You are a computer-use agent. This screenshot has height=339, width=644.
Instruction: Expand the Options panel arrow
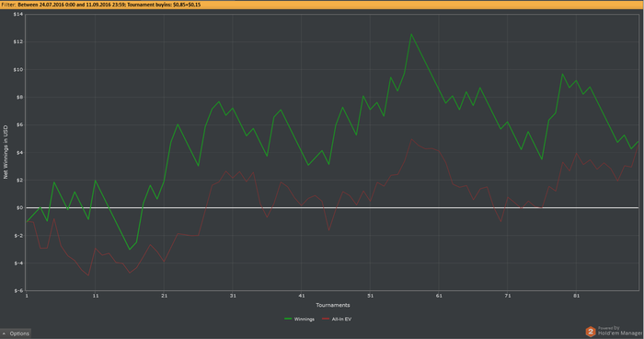click(4, 333)
